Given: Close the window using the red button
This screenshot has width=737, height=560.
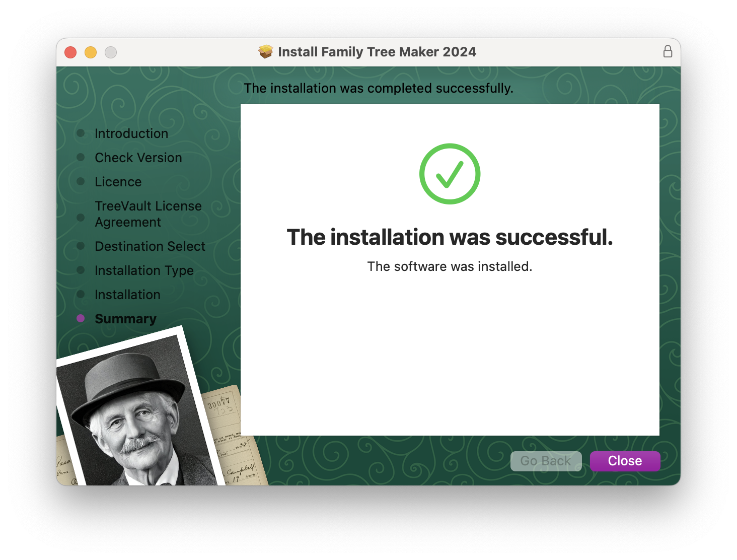Looking at the screenshot, I should click(70, 52).
